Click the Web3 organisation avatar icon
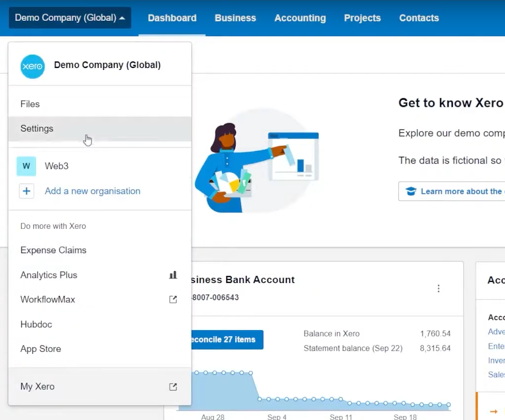The image size is (505, 420). [x=26, y=166]
